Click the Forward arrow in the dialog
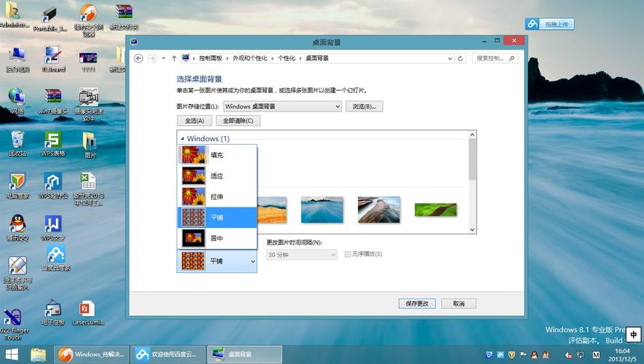Screen dimensions: 644x364 click(152, 58)
